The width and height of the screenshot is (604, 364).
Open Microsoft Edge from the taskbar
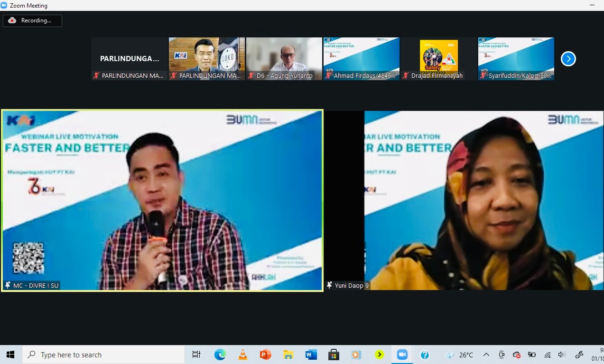click(x=220, y=355)
